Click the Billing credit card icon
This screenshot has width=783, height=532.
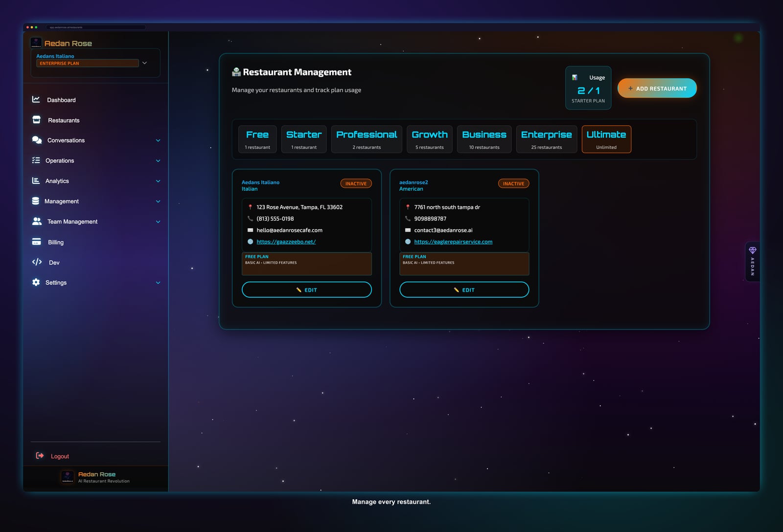pyautogui.click(x=36, y=242)
